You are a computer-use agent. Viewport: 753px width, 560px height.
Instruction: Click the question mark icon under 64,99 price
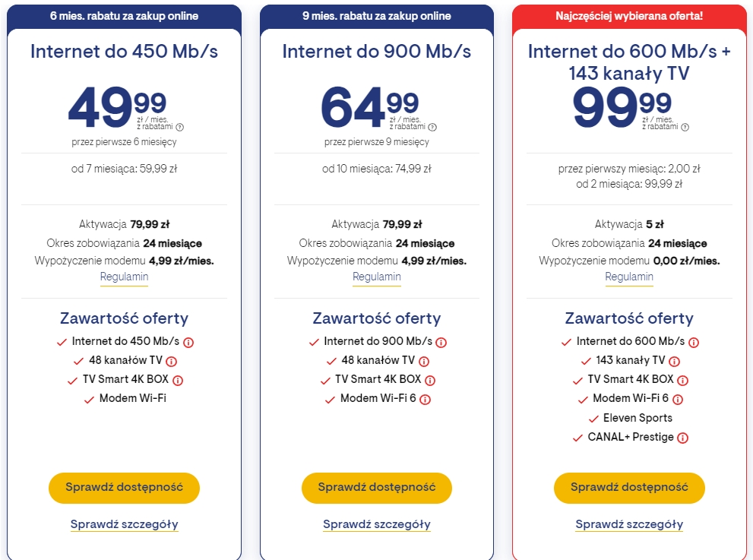(x=432, y=128)
